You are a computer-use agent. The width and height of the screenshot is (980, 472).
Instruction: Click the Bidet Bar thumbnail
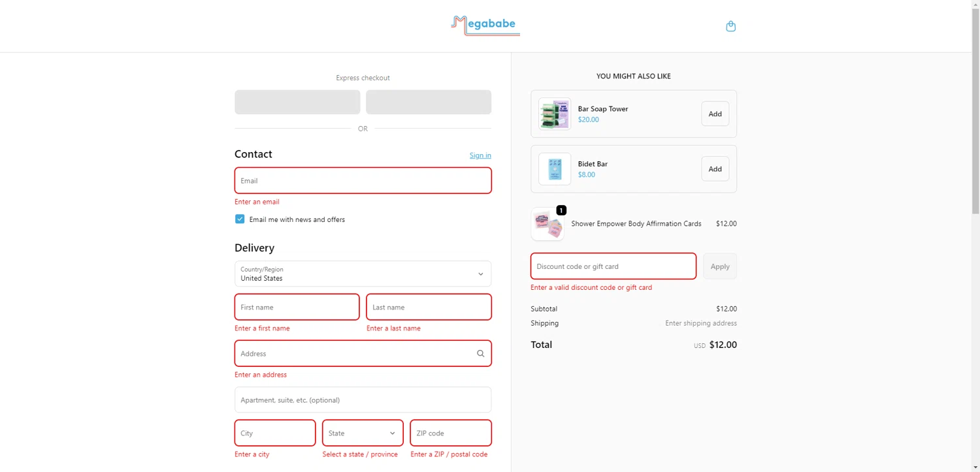(x=555, y=169)
